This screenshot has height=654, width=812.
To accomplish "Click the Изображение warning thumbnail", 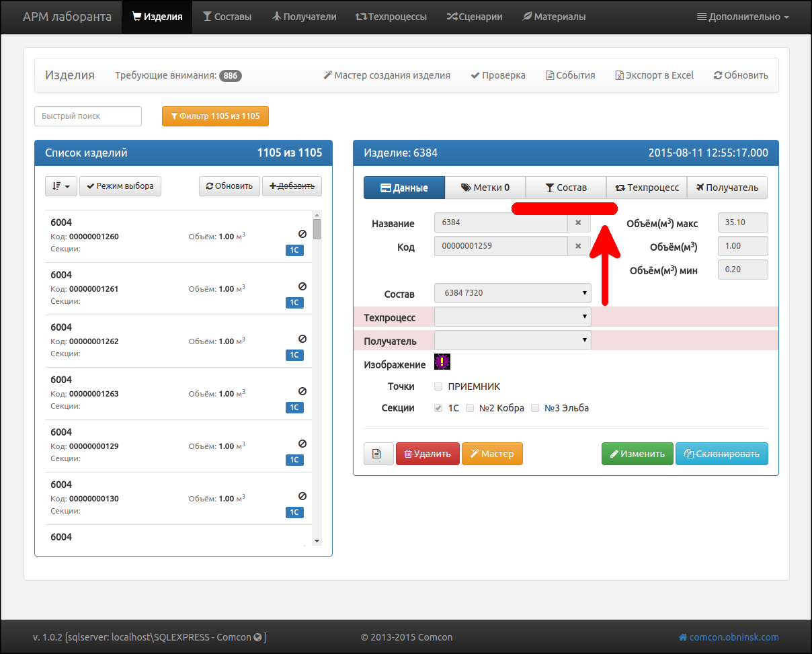I will [x=442, y=362].
